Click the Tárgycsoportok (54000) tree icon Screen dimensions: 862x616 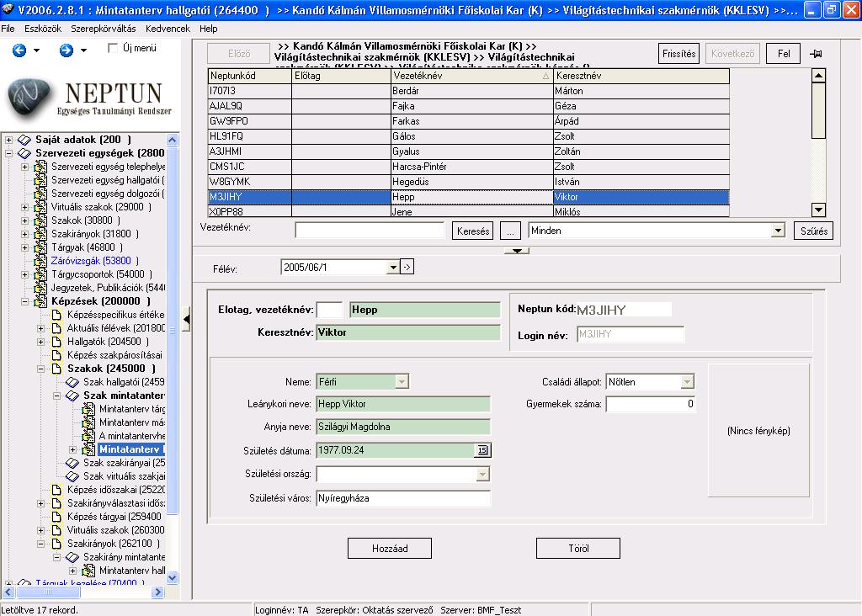(x=40, y=274)
